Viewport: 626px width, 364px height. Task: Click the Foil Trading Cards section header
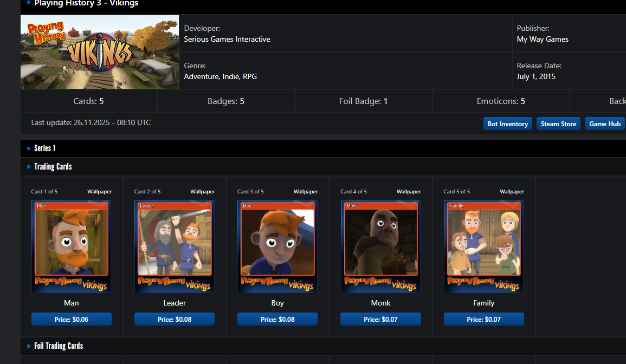point(59,346)
